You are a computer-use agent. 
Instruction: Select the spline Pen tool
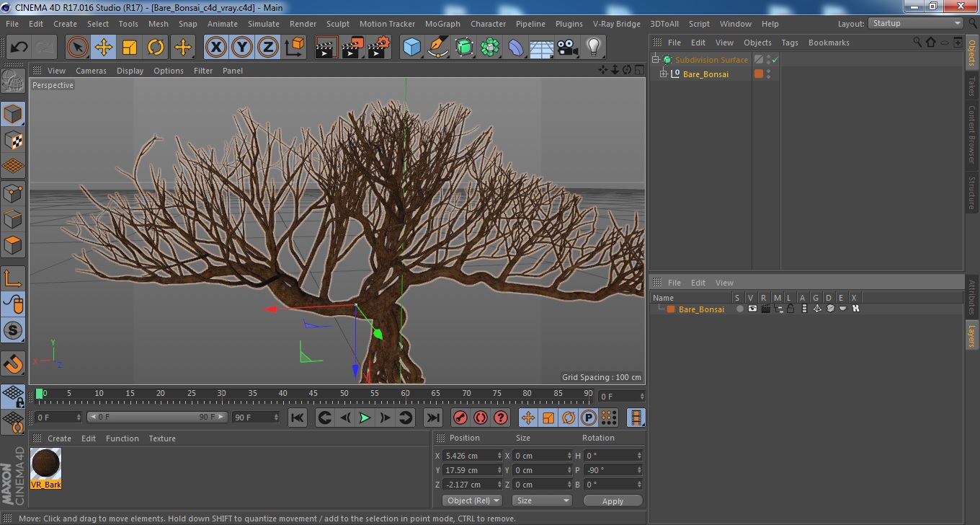(438, 48)
